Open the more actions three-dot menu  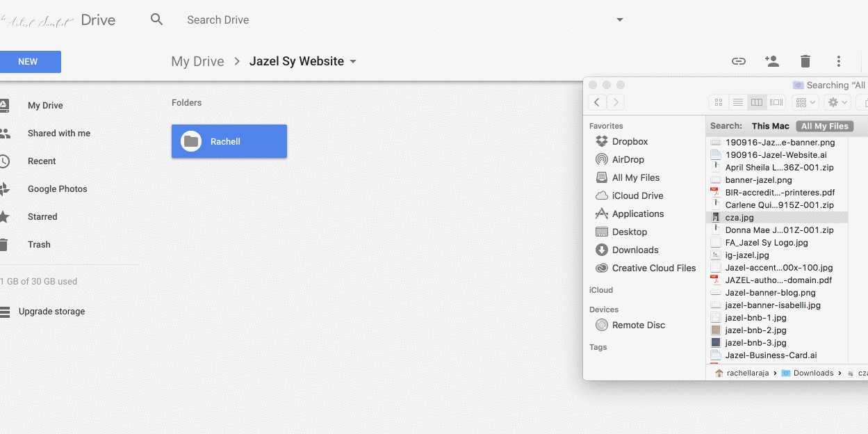pyautogui.click(x=839, y=61)
